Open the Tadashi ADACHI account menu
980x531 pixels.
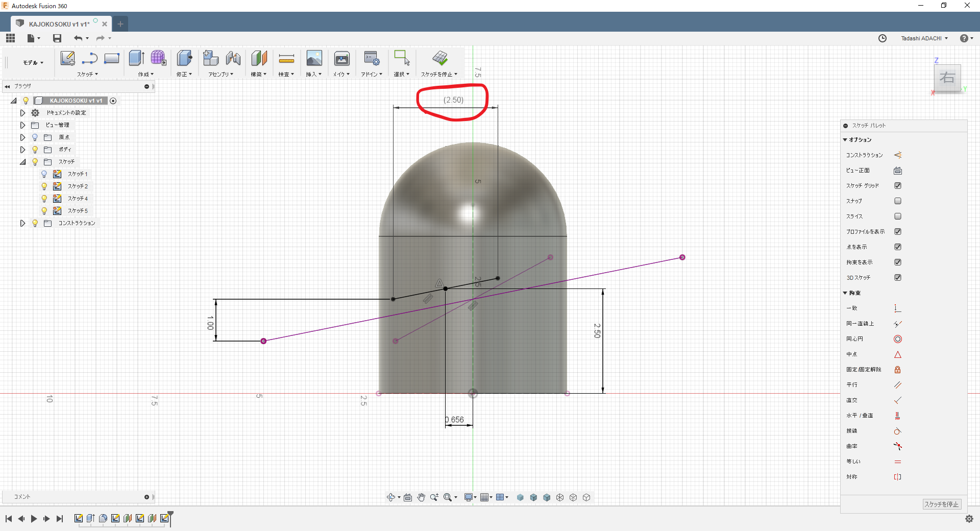924,38
